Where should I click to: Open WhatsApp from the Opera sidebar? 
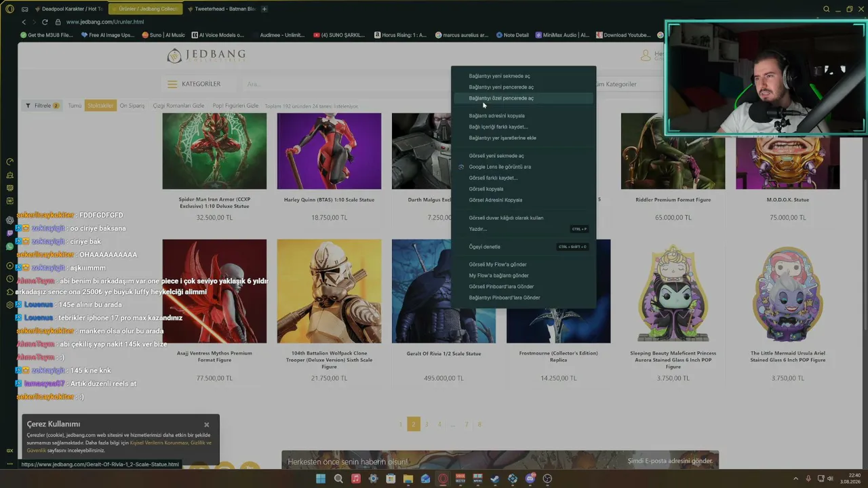[x=9, y=246]
